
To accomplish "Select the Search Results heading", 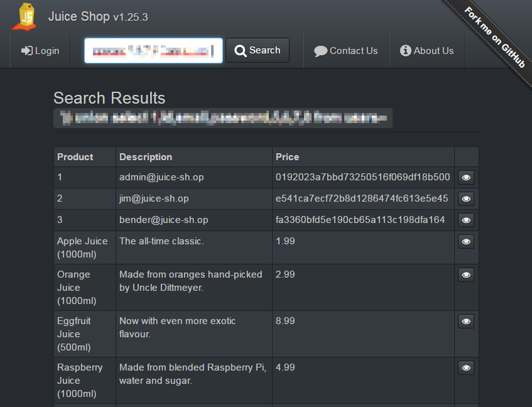I will click(x=109, y=98).
